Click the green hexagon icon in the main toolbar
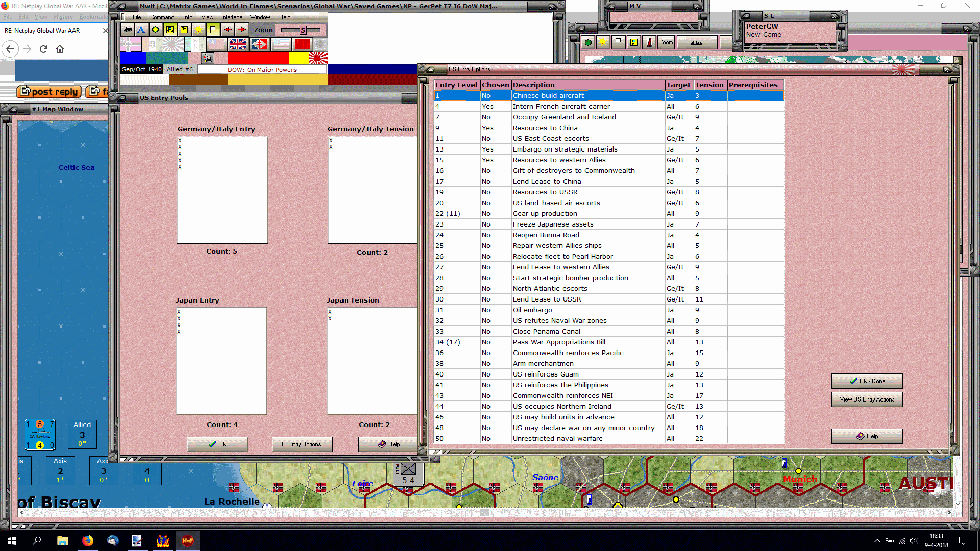The width and height of the screenshot is (980, 551). pos(156,30)
